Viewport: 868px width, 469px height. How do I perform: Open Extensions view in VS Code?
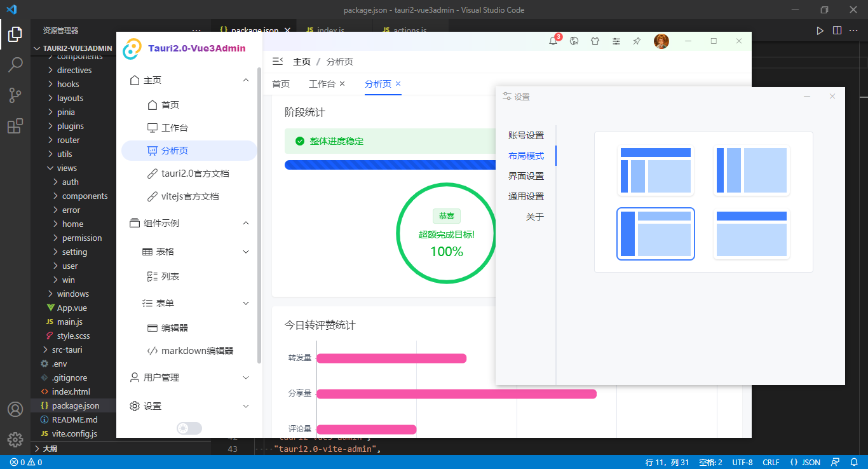click(15, 126)
